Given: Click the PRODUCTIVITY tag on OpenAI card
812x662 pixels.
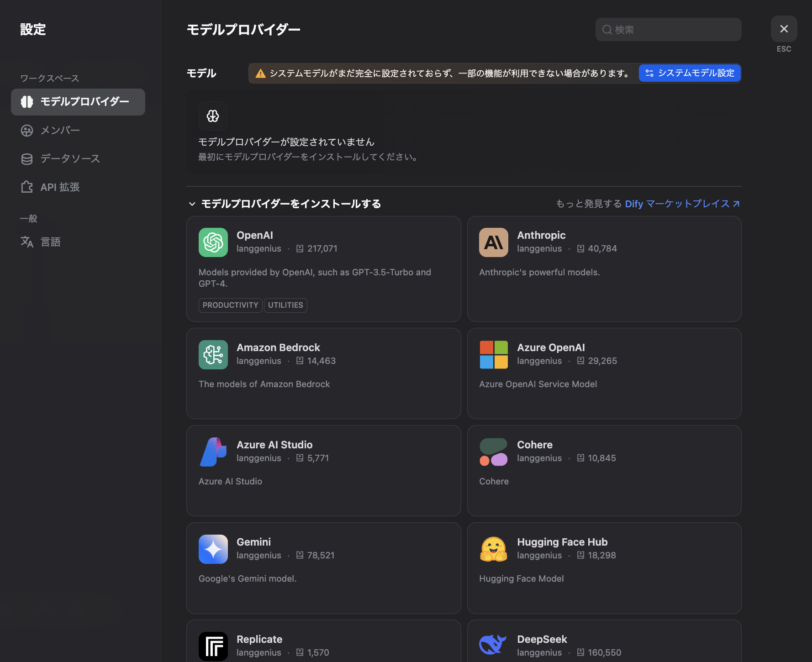Looking at the screenshot, I should (x=230, y=305).
